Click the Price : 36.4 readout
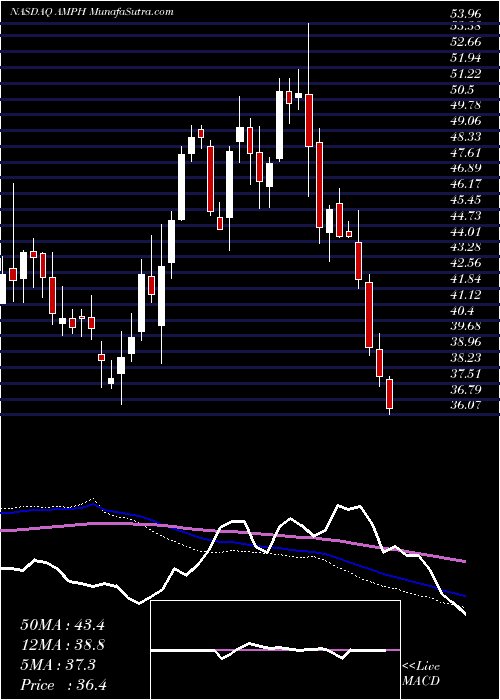The image size is (500, 700). pos(64,685)
